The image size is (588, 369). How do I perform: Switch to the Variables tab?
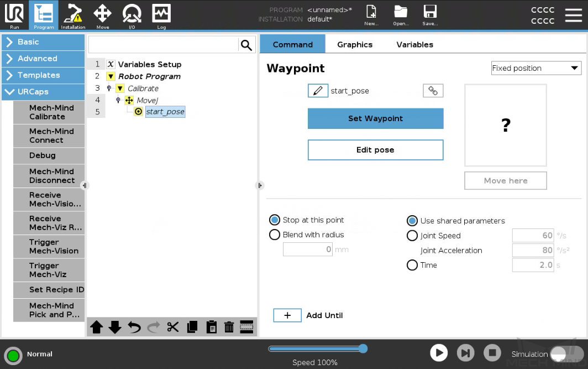pyautogui.click(x=414, y=44)
